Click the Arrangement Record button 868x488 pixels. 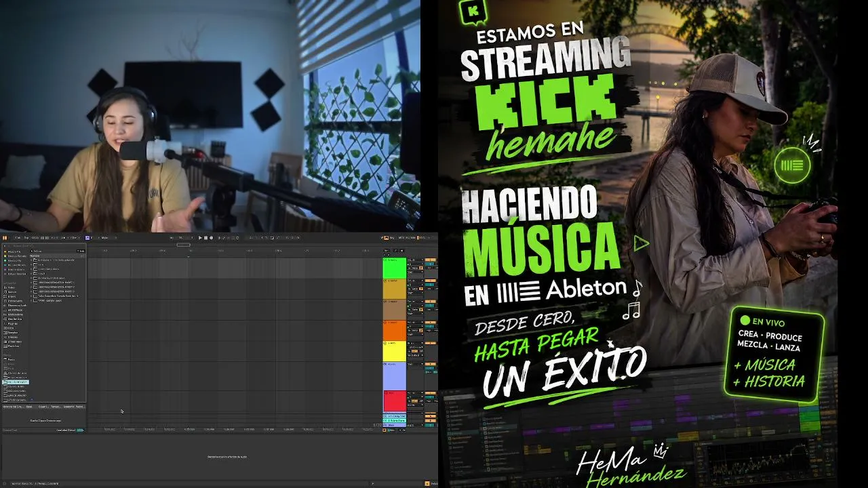coord(211,238)
